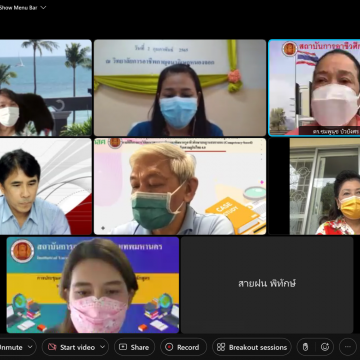The width and height of the screenshot is (360, 360).
Task: Click the Show Menu Bar text
Action: tap(19, 7)
